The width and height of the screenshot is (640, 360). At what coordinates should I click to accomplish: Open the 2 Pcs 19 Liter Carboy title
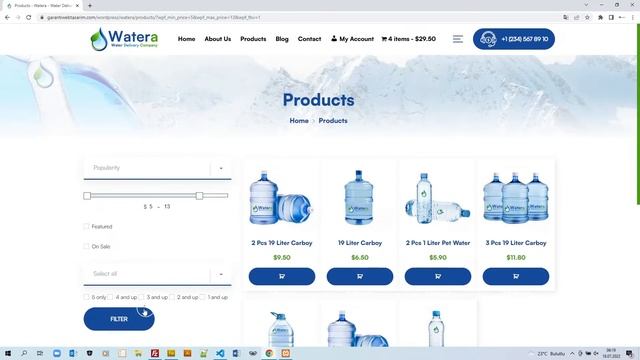(282, 243)
